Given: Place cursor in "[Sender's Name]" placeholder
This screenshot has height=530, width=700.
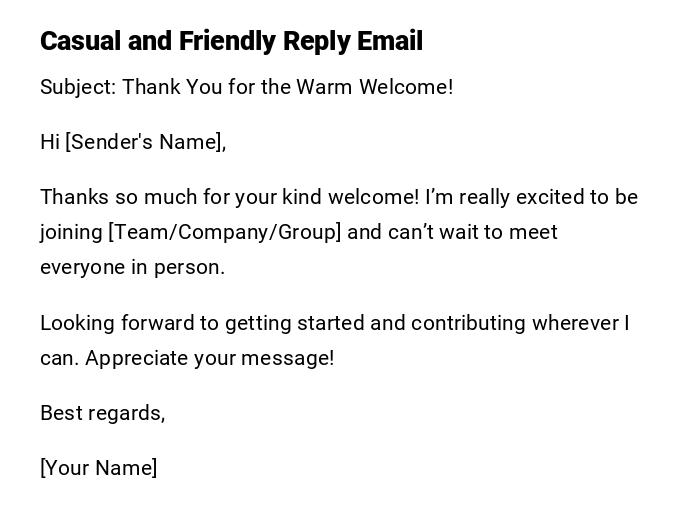Looking at the screenshot, I should click(x=144, y=142).
